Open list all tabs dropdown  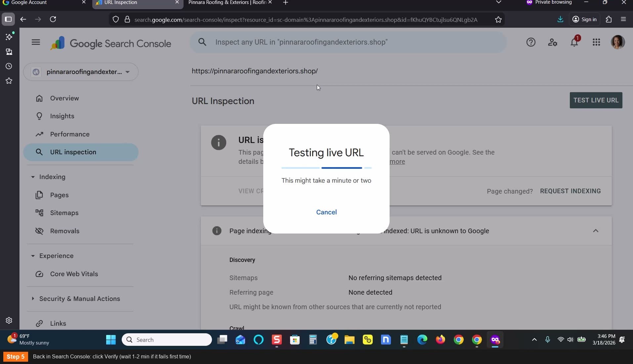click(499, 3)
